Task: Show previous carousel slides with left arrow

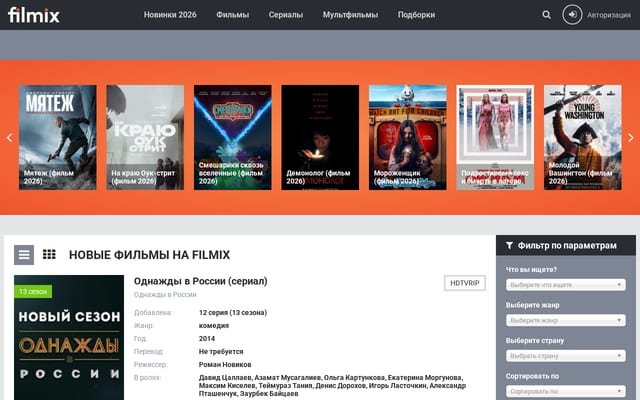Action: (x=9, y=138)
